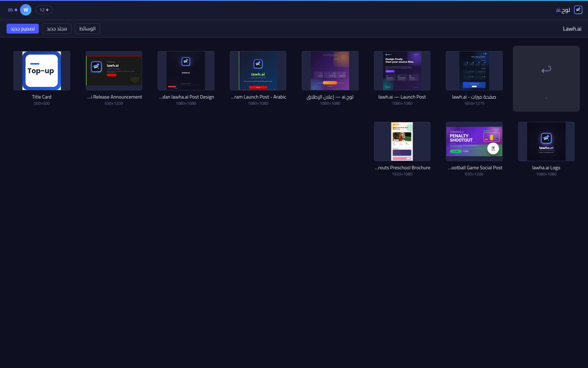Screen dimensions: 588x368
Task: Open the صفحة ميزات features page thumbnail
Action: 474,71
